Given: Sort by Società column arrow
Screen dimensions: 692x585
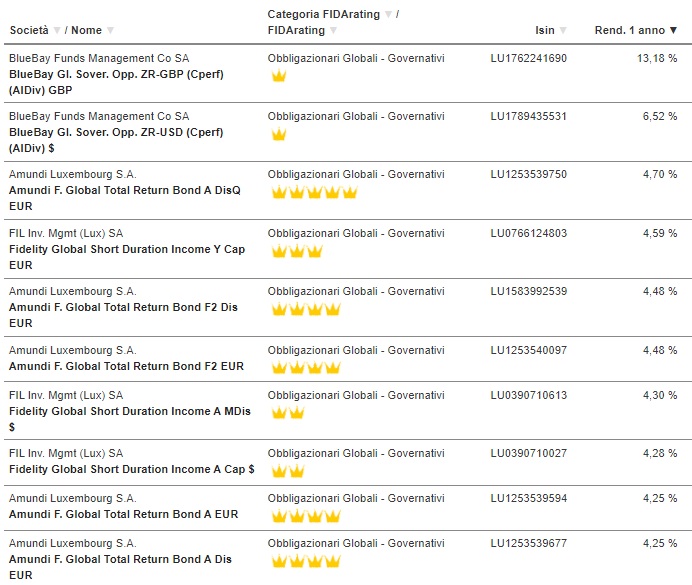Looking at the screenshot, I should (57, 30).
